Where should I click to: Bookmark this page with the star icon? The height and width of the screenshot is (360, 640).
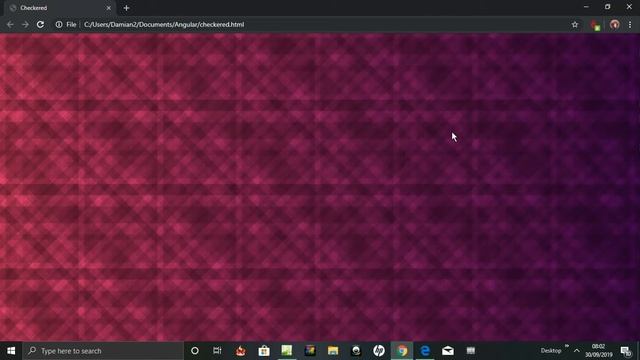pos(575,24)
